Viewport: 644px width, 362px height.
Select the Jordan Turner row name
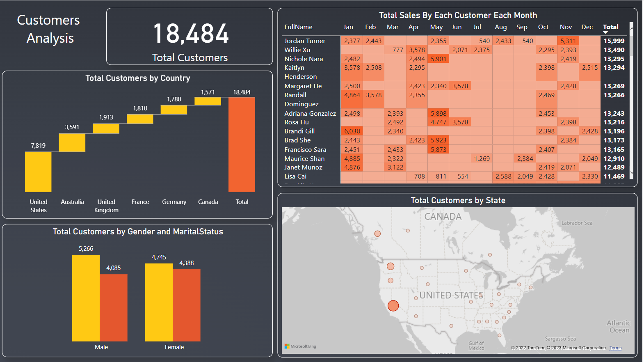(305, 41)
